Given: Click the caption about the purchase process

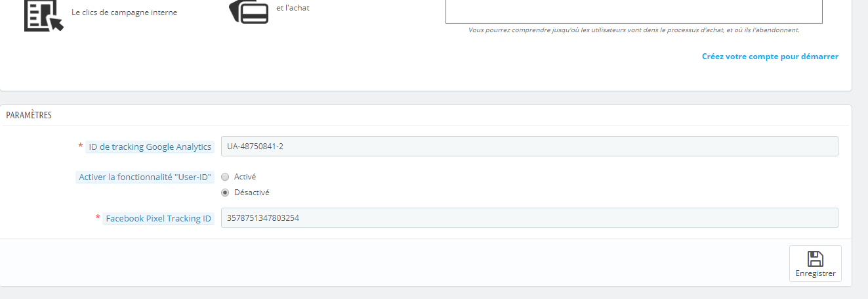Looking at the screenshot, I should coord(633,30).
